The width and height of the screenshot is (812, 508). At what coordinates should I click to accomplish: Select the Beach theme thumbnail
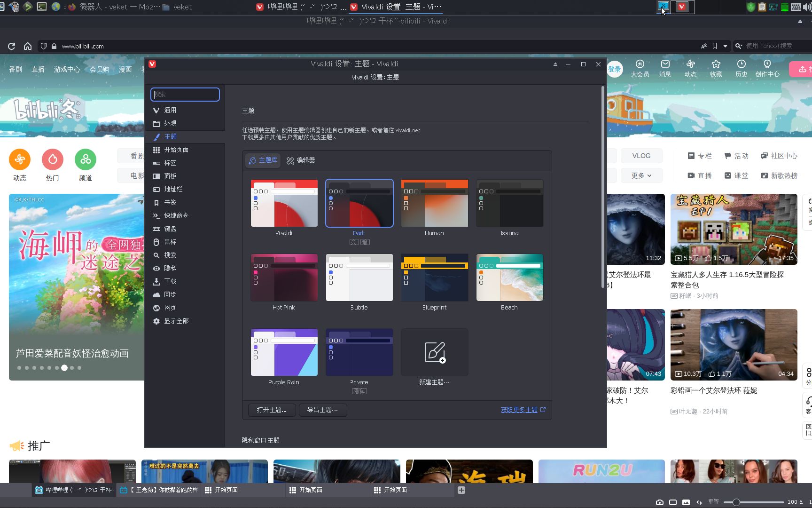click(510, 278)
